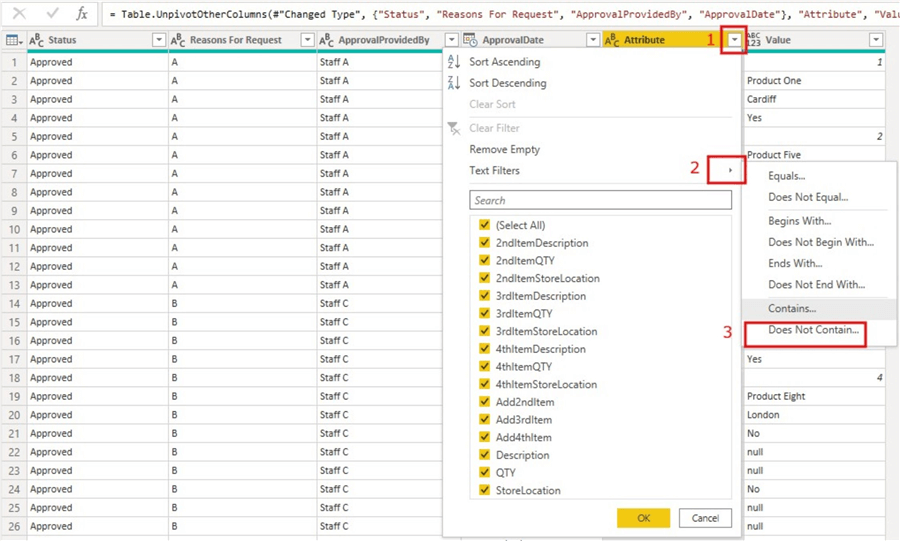Click the ApprovalDate column datetime type icon
Image resolution: width=900 pixels, height=541 pixels.
pos(469,40)
